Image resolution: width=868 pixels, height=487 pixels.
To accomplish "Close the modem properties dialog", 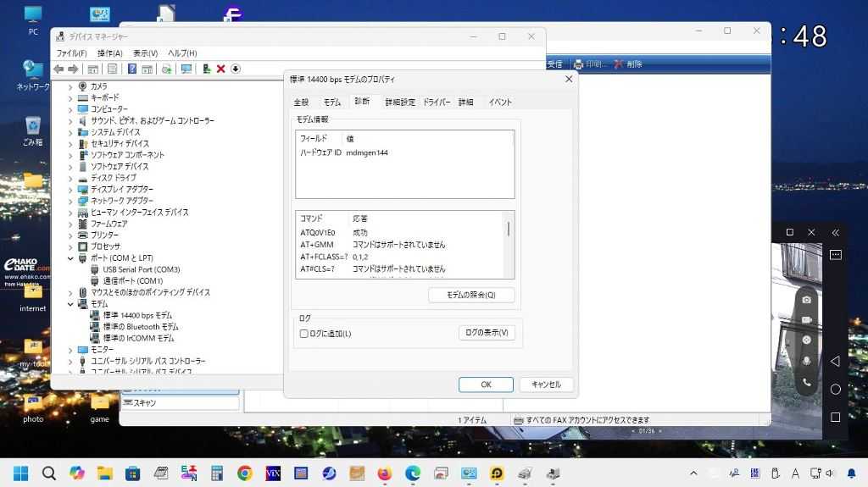I will pos(569,79).
